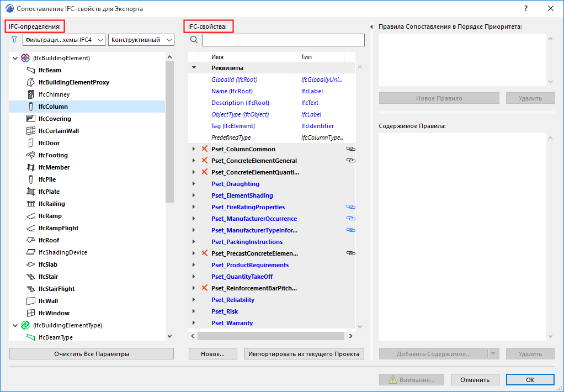
Task: Click the IFC properties search field
Action: [284, 40]
